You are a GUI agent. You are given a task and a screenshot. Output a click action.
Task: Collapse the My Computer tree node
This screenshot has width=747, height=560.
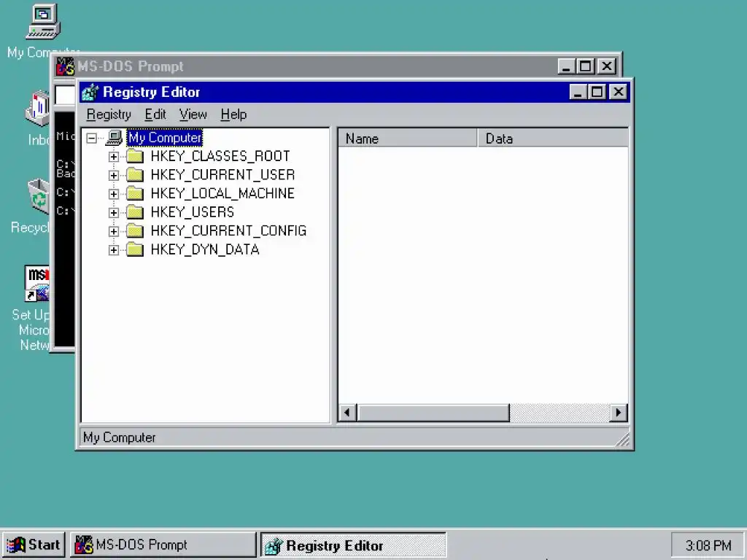point(91,138)
